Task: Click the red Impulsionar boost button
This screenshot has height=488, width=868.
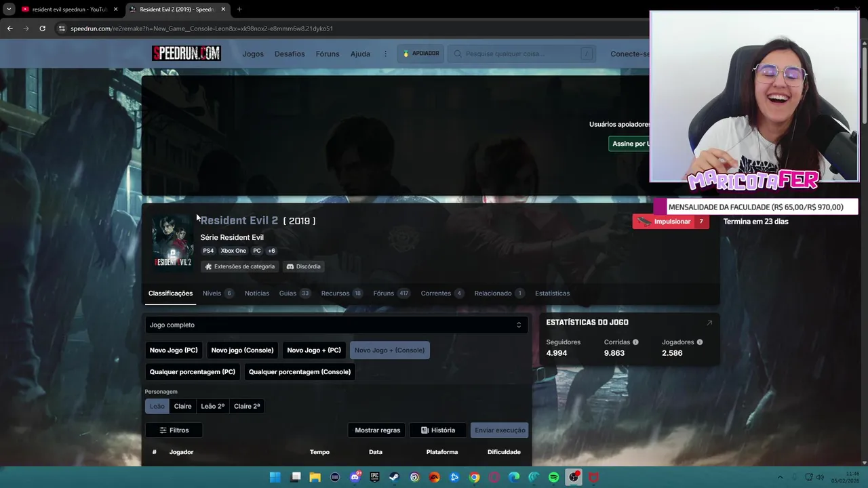Action: [671, 222]
